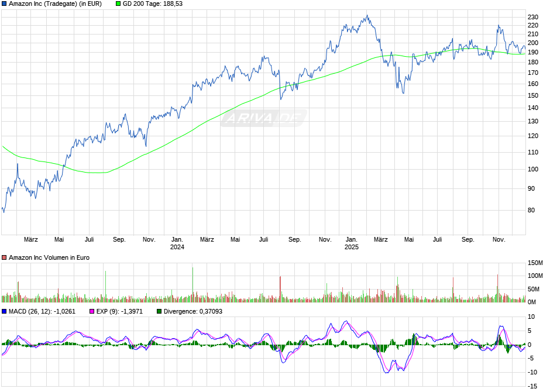Click the 100 price axis value
This screenshot has height=392, width=550.
point(533,169)
